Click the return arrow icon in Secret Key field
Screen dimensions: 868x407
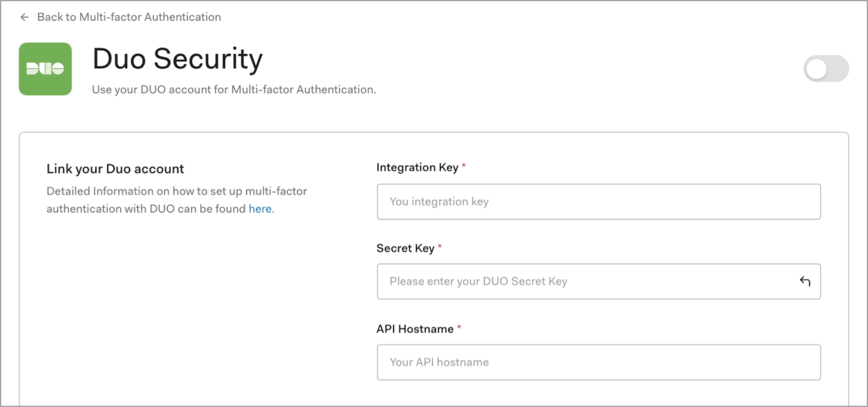805,282
